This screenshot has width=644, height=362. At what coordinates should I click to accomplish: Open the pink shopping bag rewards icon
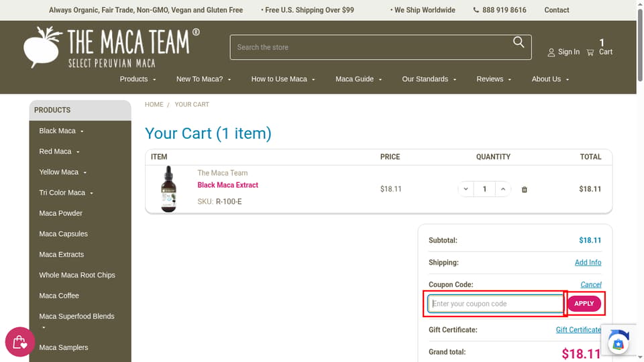(x=19, y=341)
